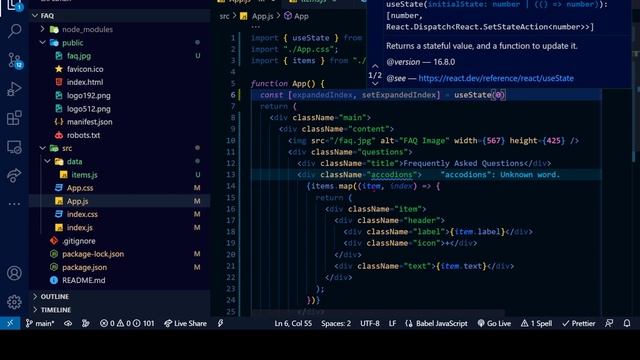Screen dimensions: 640x360
Task: Open Source Control view with 12 badge
Action: pos(14,60)
